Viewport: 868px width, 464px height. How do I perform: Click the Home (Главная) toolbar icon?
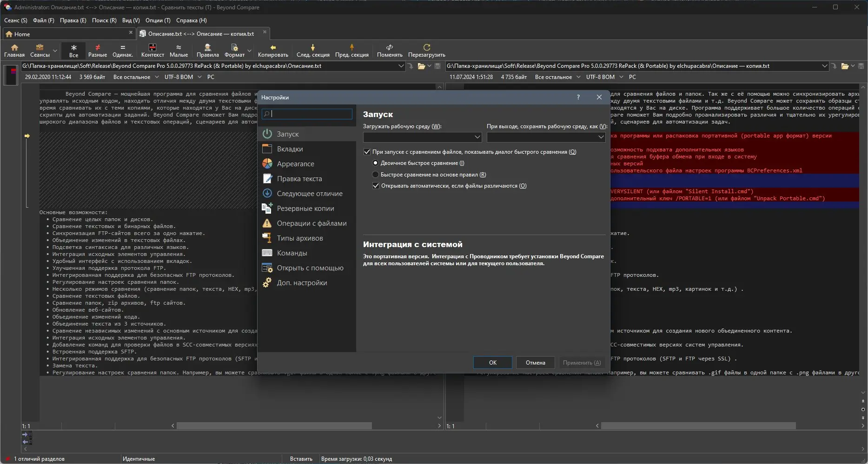14,48
